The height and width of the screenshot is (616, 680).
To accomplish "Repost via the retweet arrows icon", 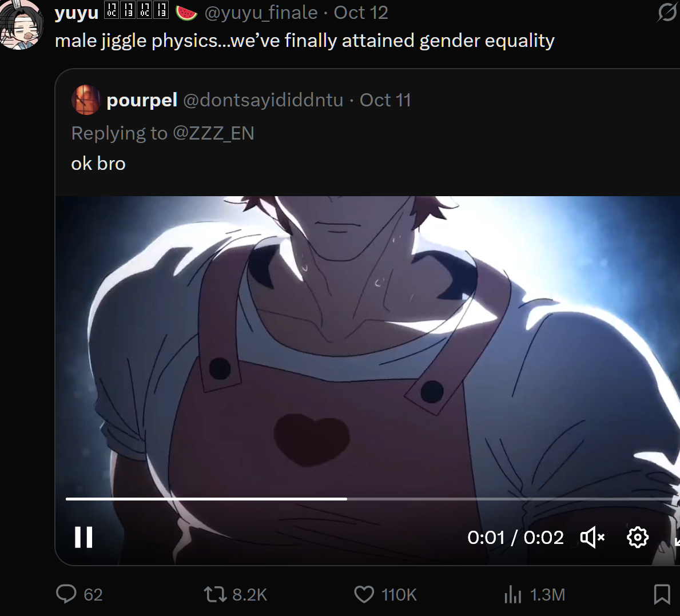I will click(216, 594).
